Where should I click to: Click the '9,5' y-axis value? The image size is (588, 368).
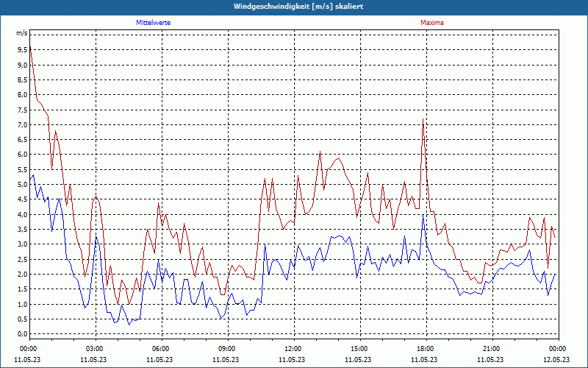coord(23,50)
